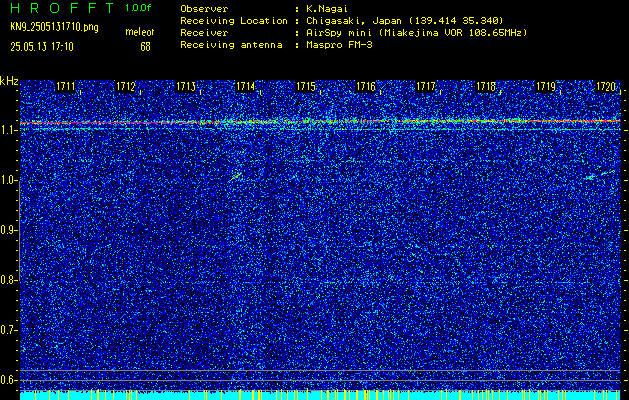The width and height of the screenshot is (629, 400).
Task: Click the 1.0 frequency axis label
Action: pos(8,181)
